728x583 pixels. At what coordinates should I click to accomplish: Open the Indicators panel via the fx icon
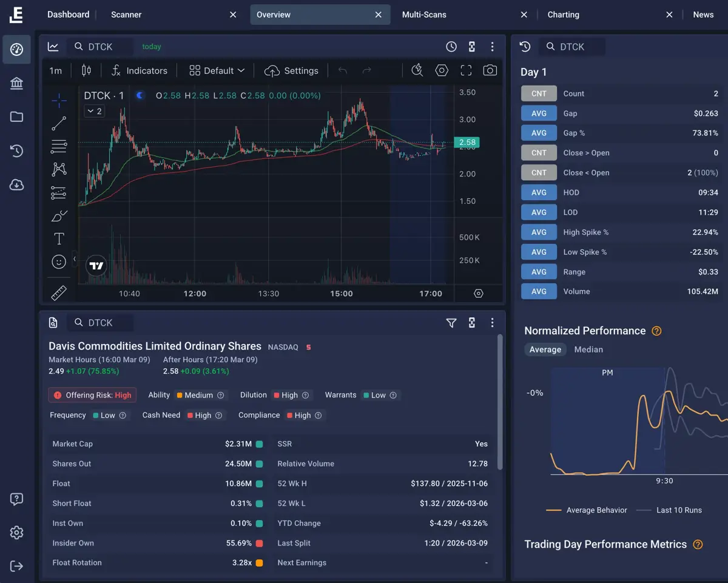[116, 70]
